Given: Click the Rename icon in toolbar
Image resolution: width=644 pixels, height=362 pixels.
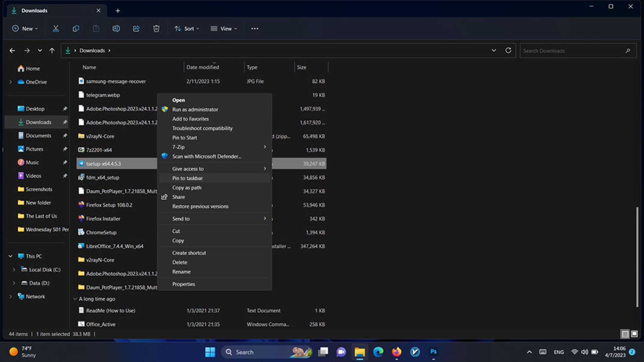Looking at the screenshot, I should click(116, 29).
